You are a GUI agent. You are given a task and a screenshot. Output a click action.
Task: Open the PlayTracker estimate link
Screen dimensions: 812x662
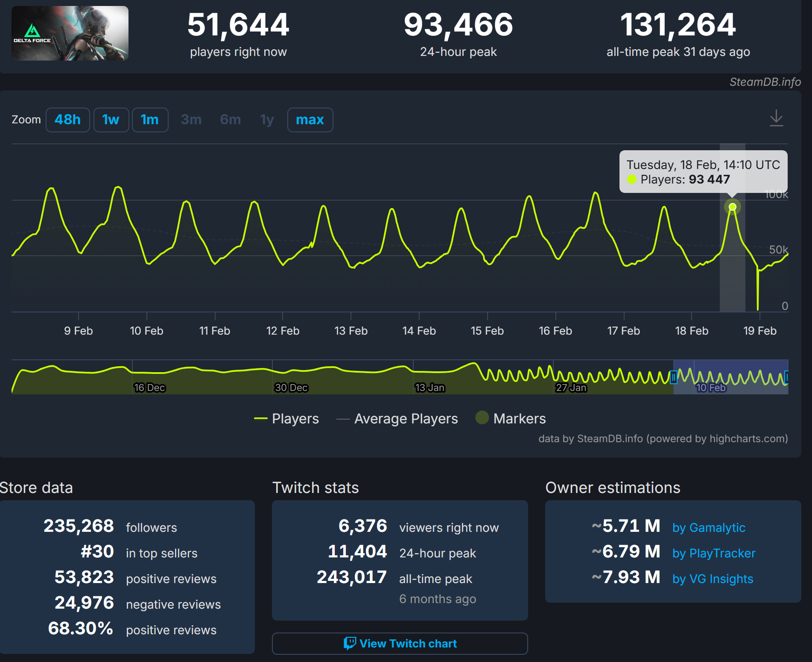coord(714,553)
